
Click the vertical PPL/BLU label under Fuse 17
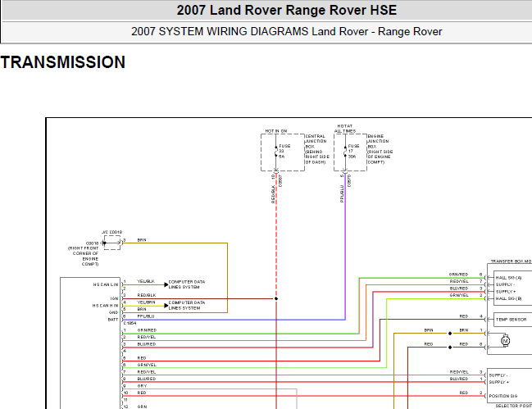pyautogui.click(x=342, y=193)
